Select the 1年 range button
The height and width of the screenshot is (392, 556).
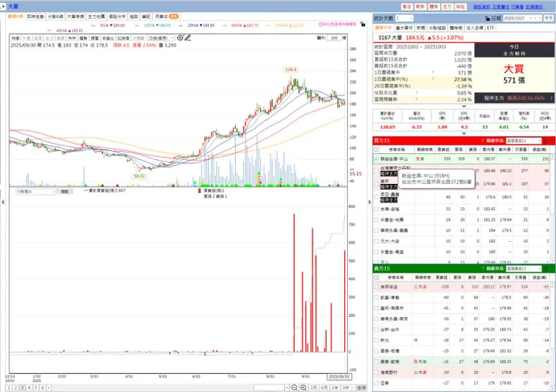pos(335,387)
